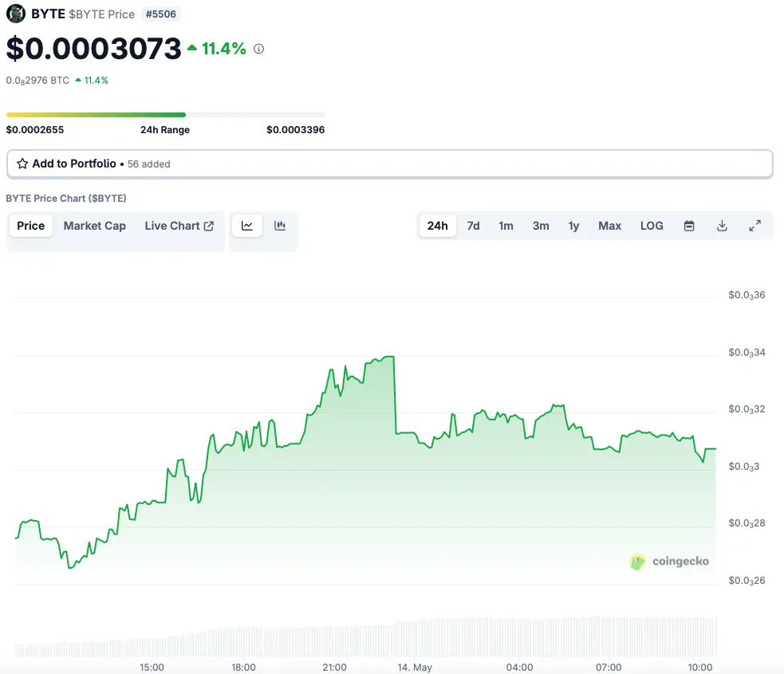Switch to the Price tab
784x674 pixels.
31,226
